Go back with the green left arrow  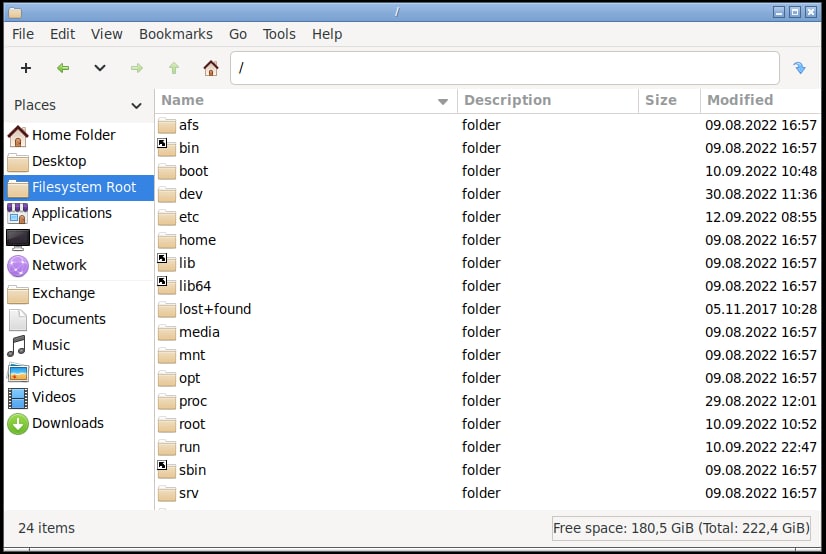click(x=63, y=68)
